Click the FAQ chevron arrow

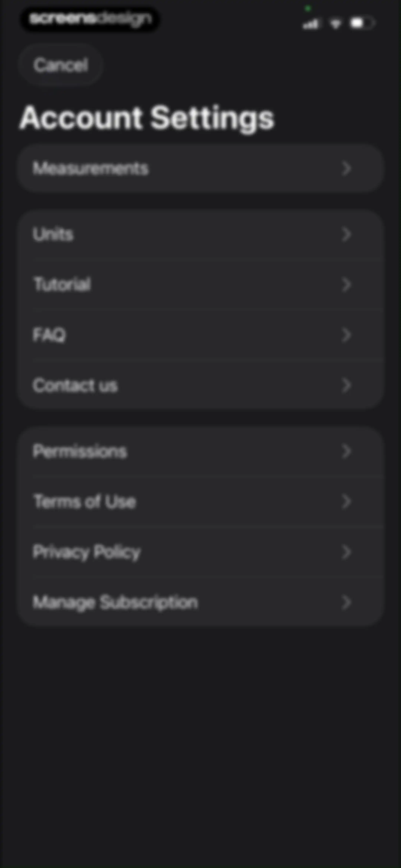point(346,335)
